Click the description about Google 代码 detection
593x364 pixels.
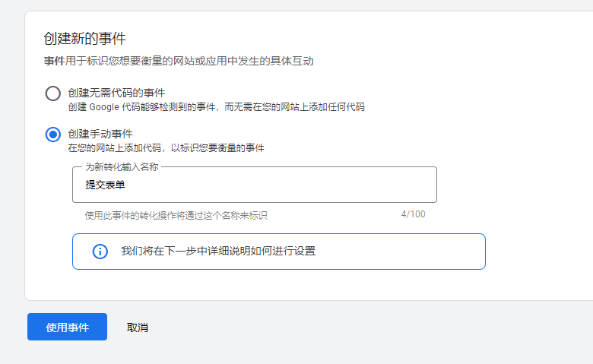215,107
